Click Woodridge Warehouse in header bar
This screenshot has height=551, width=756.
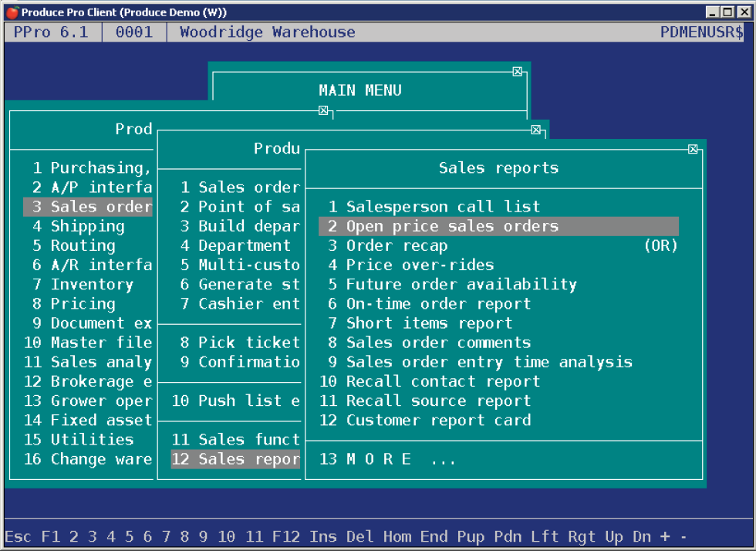pyautogui.click(x=267, y=32)
